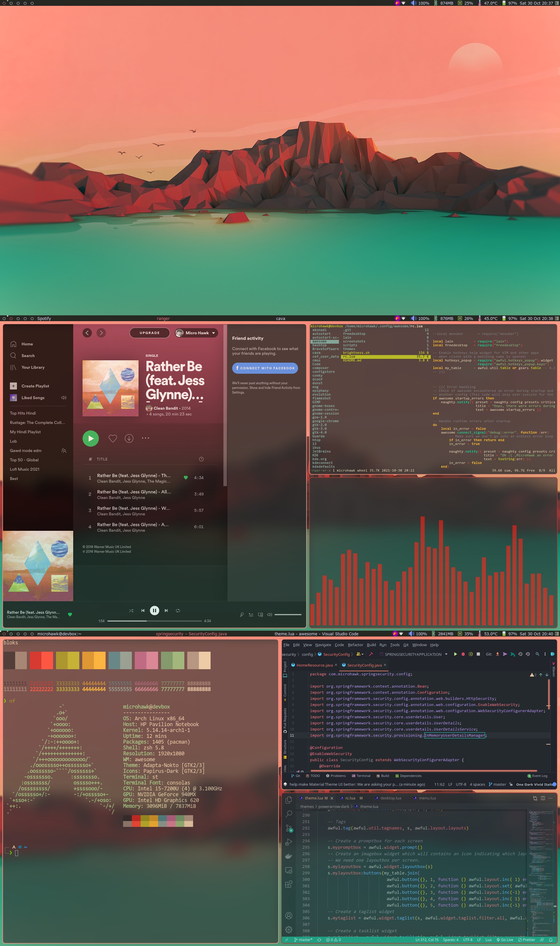Image resolution: width=560 pixels, height=946 pixels.
Task: Click Connect with Facebook button
Action: [265, 368]
